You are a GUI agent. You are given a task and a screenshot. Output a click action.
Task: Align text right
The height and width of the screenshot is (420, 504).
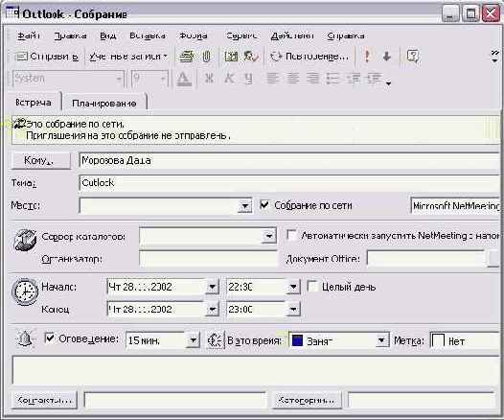tap(312, 79)
